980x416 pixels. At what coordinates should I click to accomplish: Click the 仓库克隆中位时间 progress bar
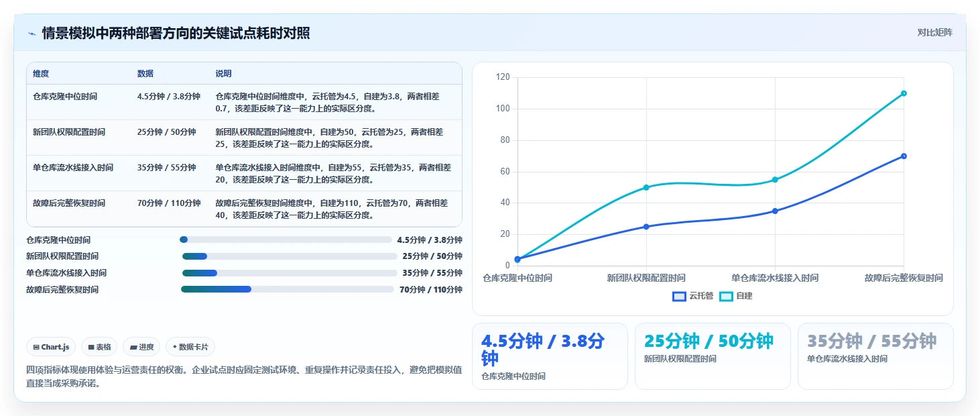[286, 240]
